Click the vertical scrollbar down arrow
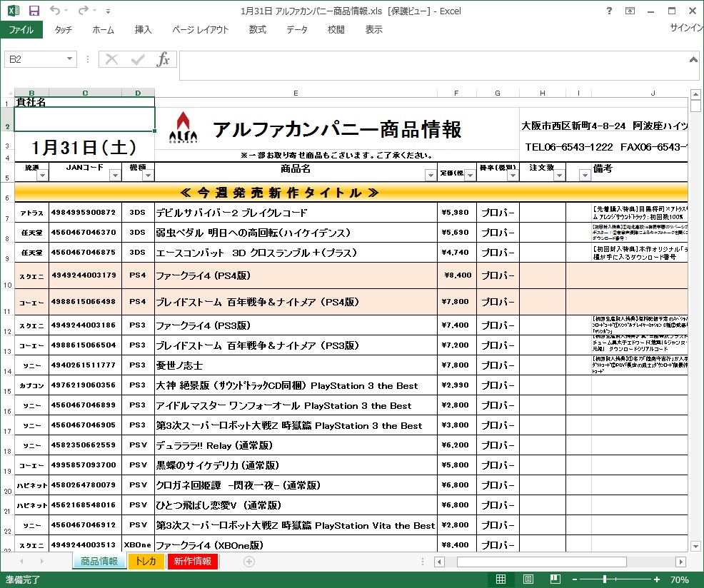This screenshot has height=588, width=704. pos(695,547)
